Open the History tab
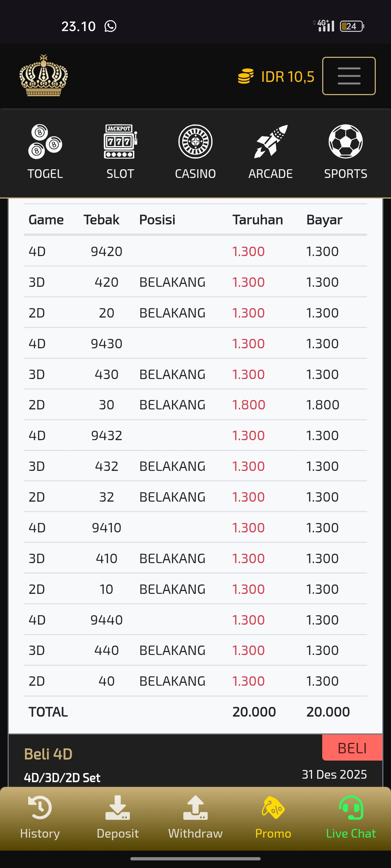The height and width of the screenshot is (868, 391). pos(40,808)
